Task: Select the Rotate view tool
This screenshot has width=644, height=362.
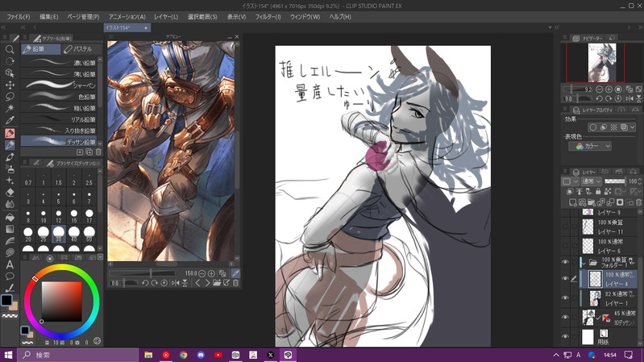Action: 10,61
